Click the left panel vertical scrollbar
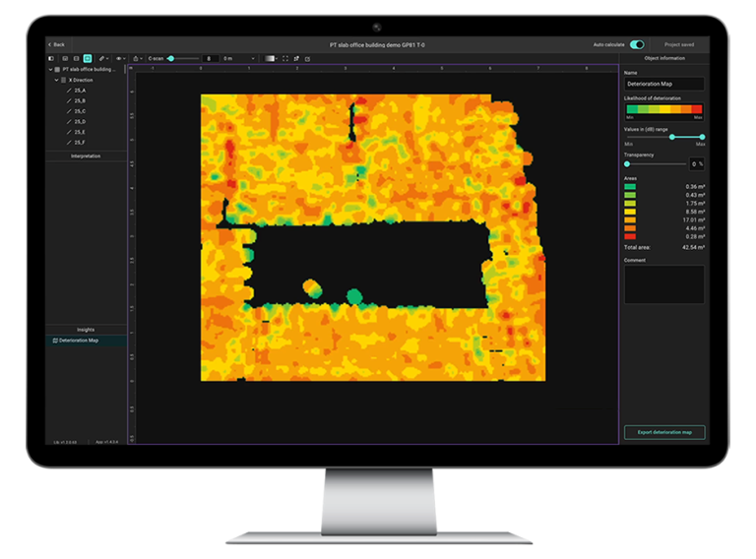Image resolution: width=756 pixels, height=559 pixels. click(125, 70)
